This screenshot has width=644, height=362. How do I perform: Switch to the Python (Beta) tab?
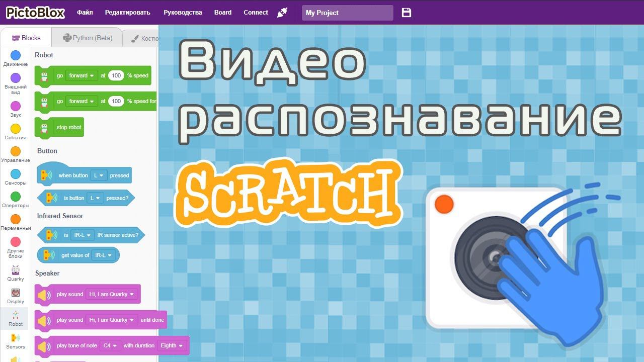[x=88, y=38]
